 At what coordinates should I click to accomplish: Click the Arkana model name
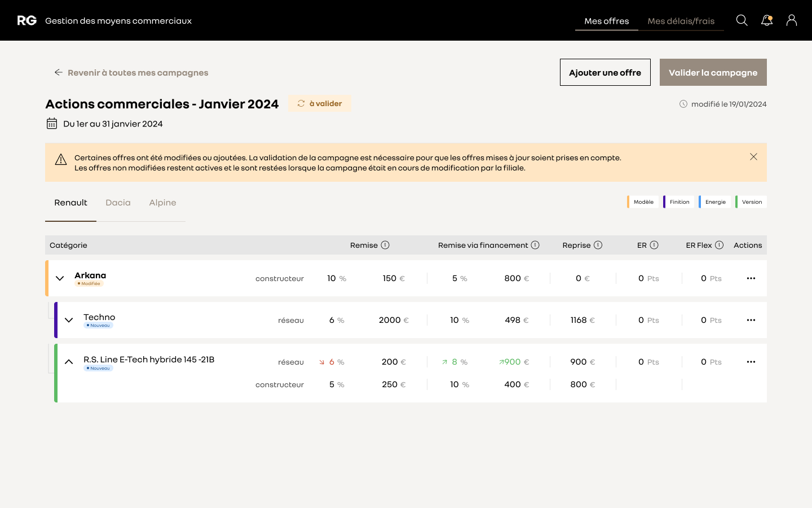(x=90, y=275)
